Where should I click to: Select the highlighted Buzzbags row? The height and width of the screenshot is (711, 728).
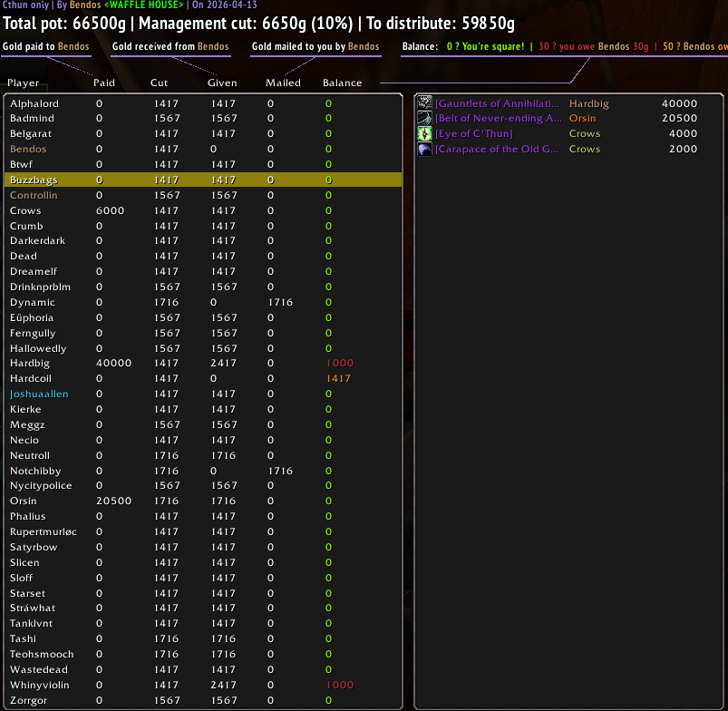[x=203, y=180]
